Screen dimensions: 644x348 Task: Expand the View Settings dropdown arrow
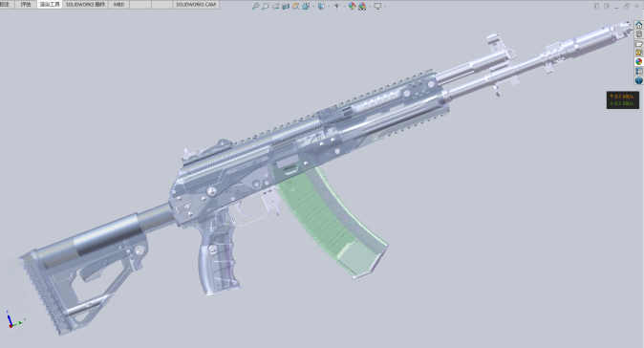(385, 6)
